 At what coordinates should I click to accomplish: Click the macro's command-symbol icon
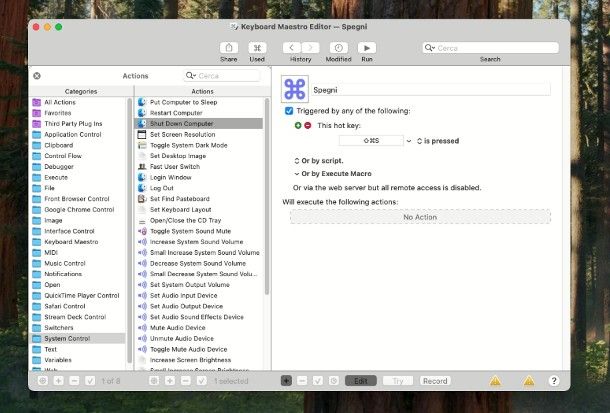[295, 89]
